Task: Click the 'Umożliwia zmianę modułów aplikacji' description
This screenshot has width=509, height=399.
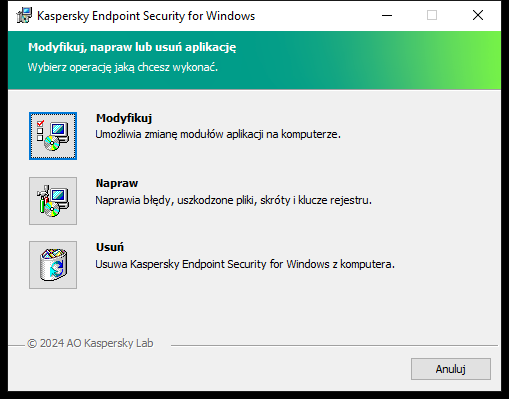Action: pyautogui.click(x=218, y=134)
